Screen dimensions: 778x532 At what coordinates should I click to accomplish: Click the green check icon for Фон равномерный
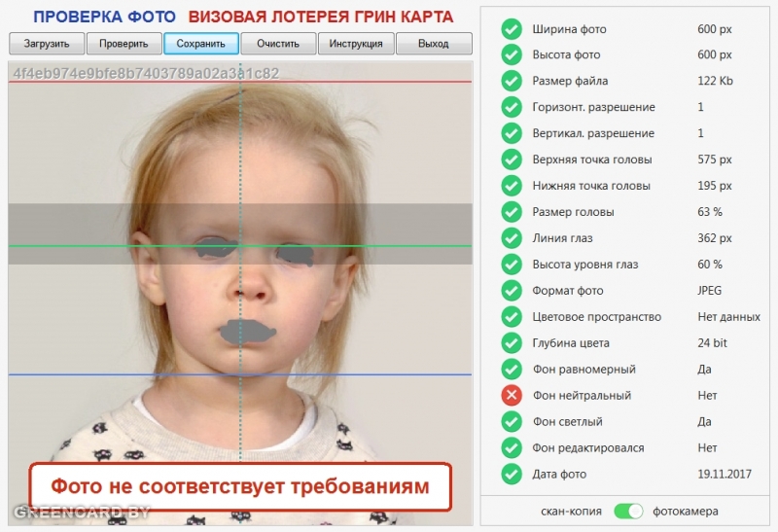pos(512,370)
